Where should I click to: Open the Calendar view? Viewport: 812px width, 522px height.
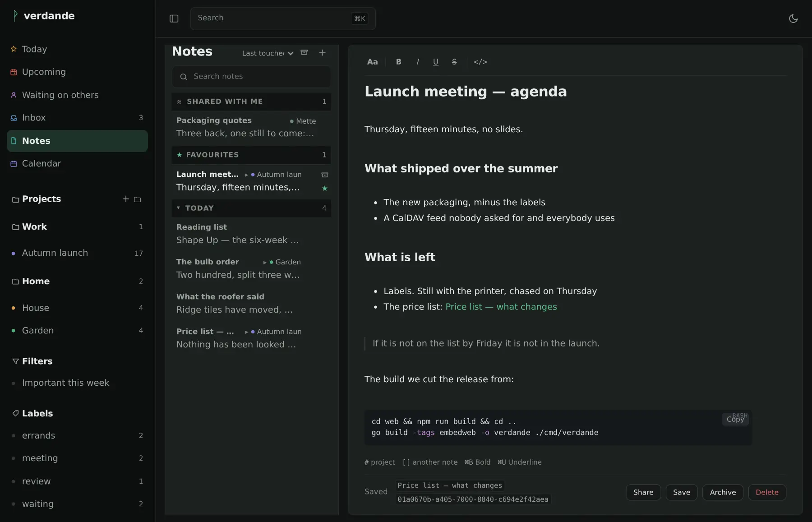77,163
